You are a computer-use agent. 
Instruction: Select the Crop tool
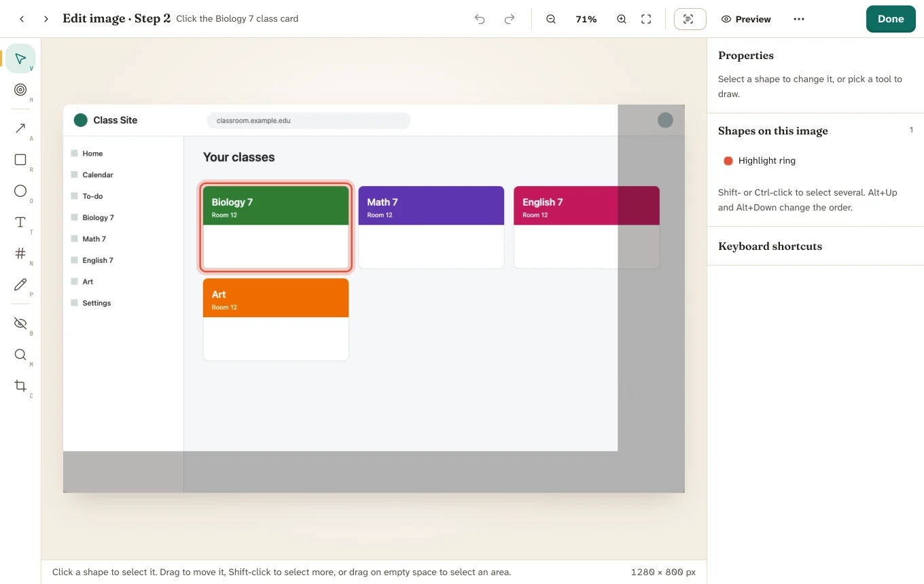[x=20, y=386]
